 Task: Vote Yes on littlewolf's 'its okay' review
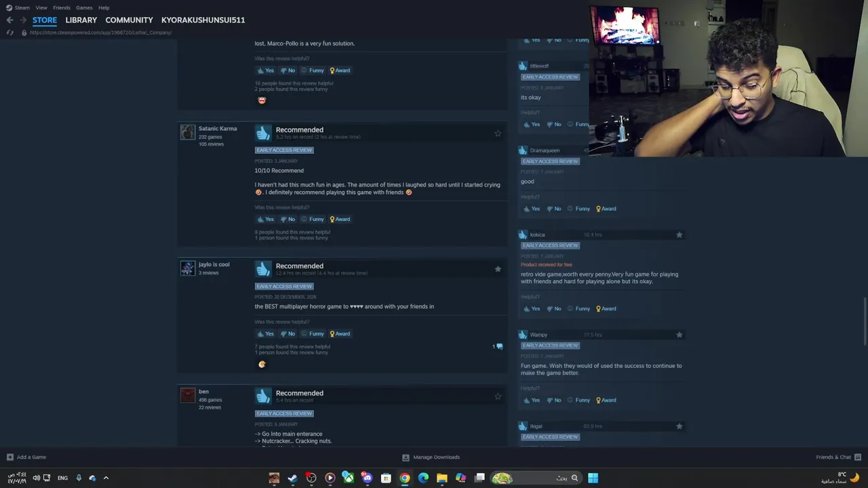pos(531,124)
